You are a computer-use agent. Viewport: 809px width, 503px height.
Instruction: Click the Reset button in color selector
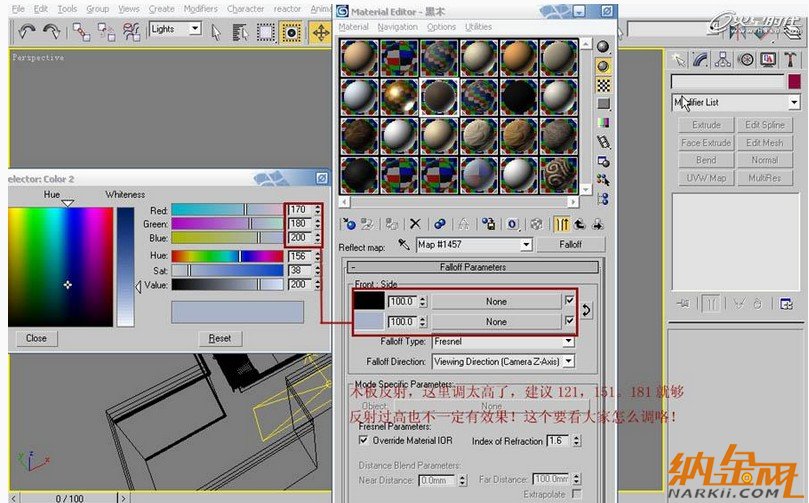click(219, 338)
